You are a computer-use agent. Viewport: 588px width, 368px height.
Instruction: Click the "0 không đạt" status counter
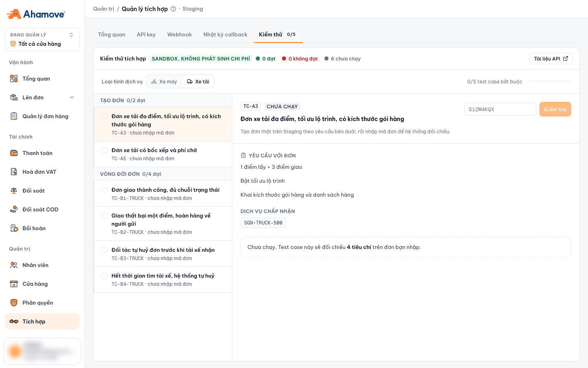click(x=300, y=59)
